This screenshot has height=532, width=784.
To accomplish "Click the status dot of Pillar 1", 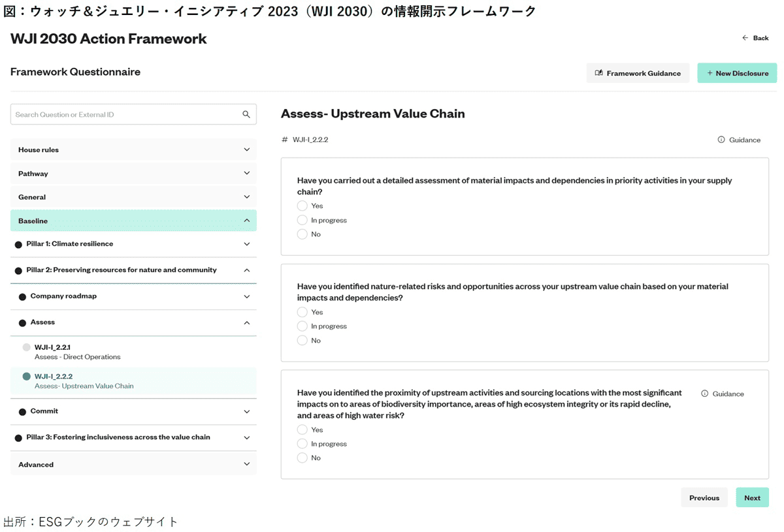I will [x=18, y=244].
